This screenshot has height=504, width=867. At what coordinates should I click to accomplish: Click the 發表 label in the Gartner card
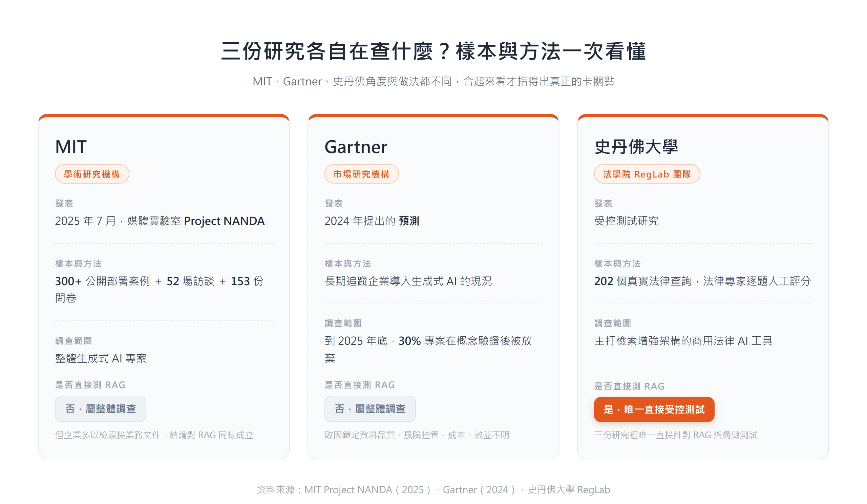(x=333, y=203)
